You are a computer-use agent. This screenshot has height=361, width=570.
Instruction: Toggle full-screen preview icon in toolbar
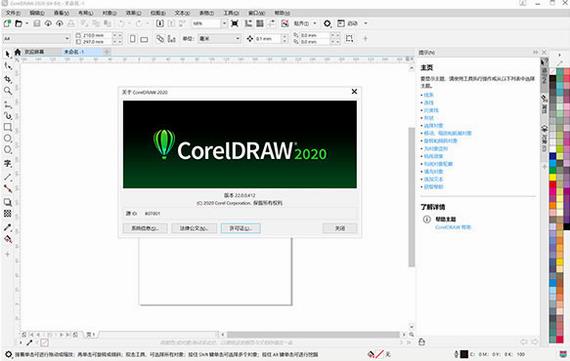(235, 24)
